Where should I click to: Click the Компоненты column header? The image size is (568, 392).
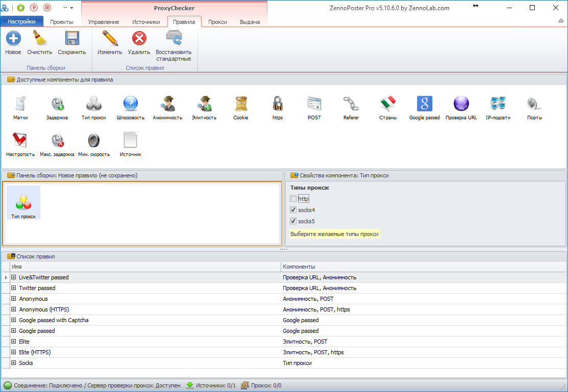[424, 267]
